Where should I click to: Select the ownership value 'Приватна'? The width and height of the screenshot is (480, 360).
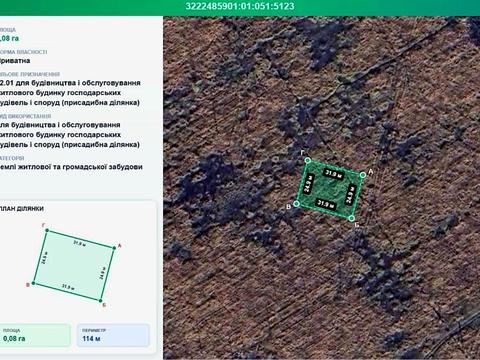pyautogui.click(x=15, y=61)
